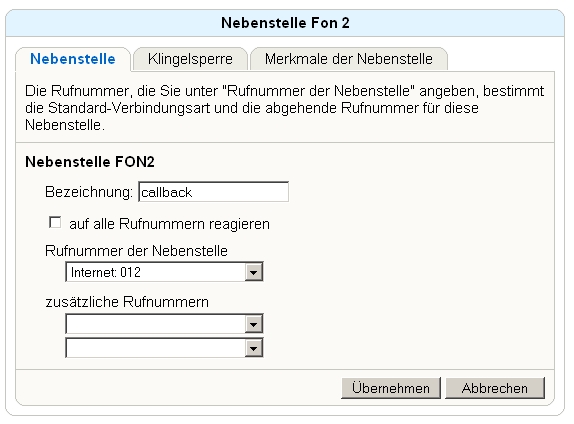Apply changes with the Übernehmen button
Viewport: 574px width, 424px height.
click(391, 388)
